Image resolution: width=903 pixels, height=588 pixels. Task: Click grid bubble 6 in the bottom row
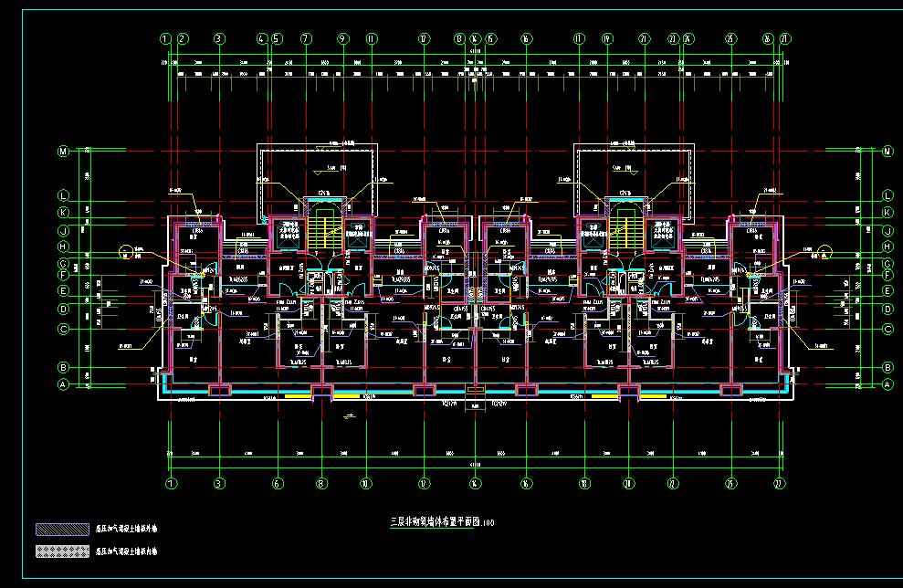tap(277, 483)
